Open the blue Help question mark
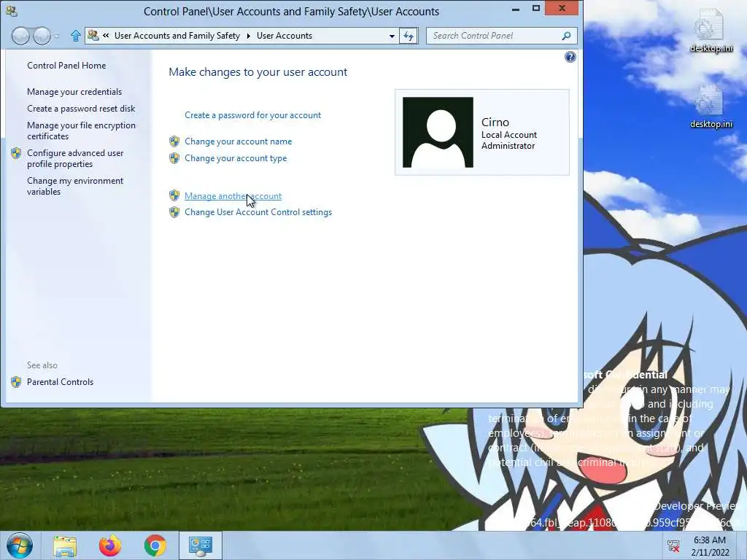 [570, 57]
